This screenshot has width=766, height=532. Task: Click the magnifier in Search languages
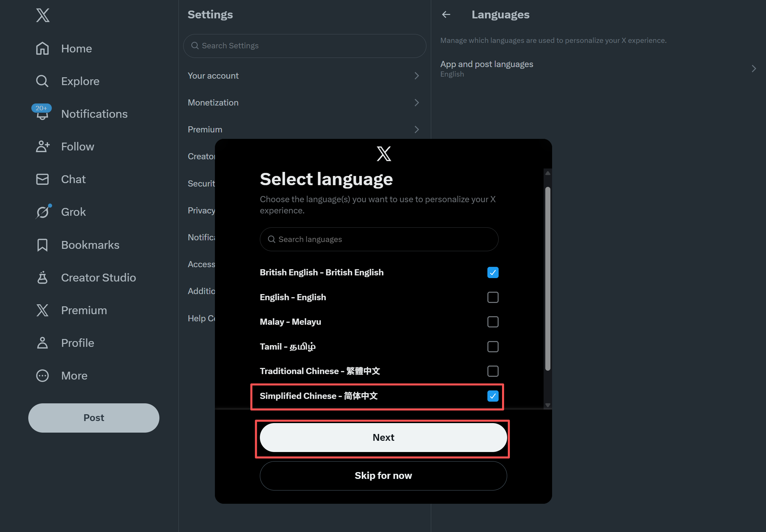271,239
